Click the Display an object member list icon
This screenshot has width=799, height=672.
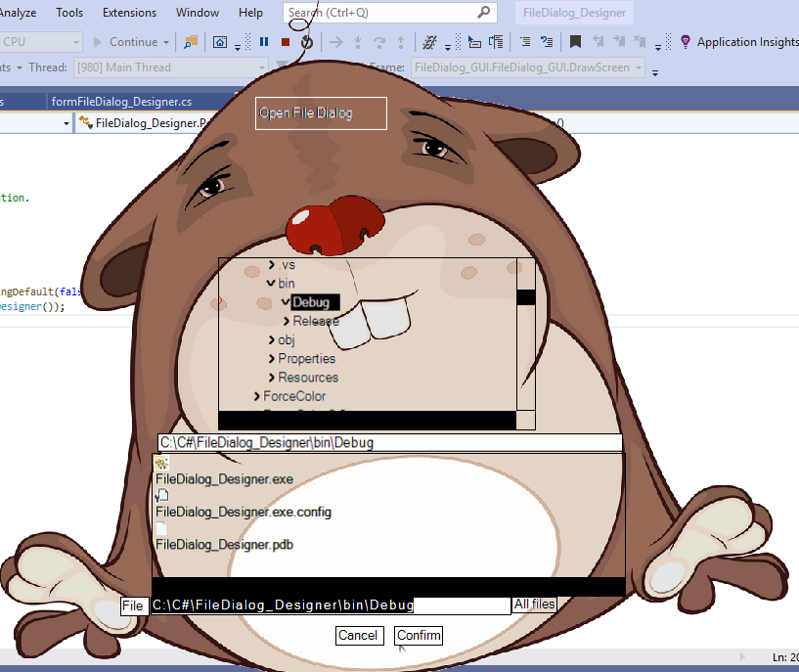point(474,42)
